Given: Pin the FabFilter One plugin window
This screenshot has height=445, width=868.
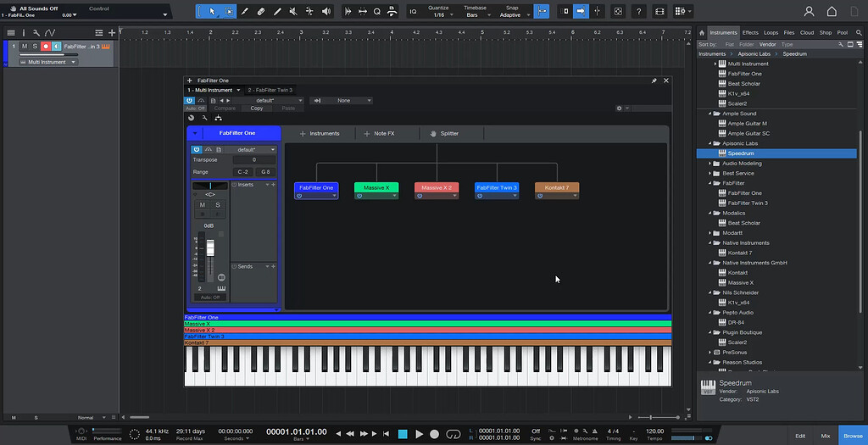Looking at the screenshot, I should pyautogui.click(x=654, y=81).
